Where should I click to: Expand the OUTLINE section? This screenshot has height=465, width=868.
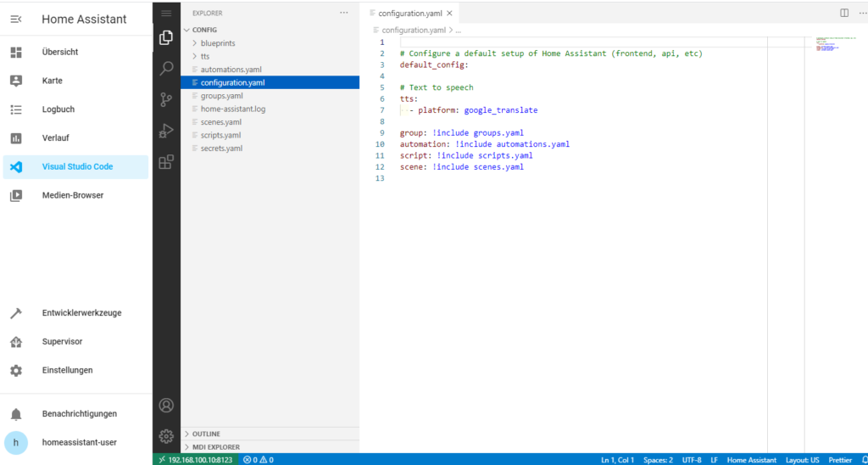[x=270, y=434]
